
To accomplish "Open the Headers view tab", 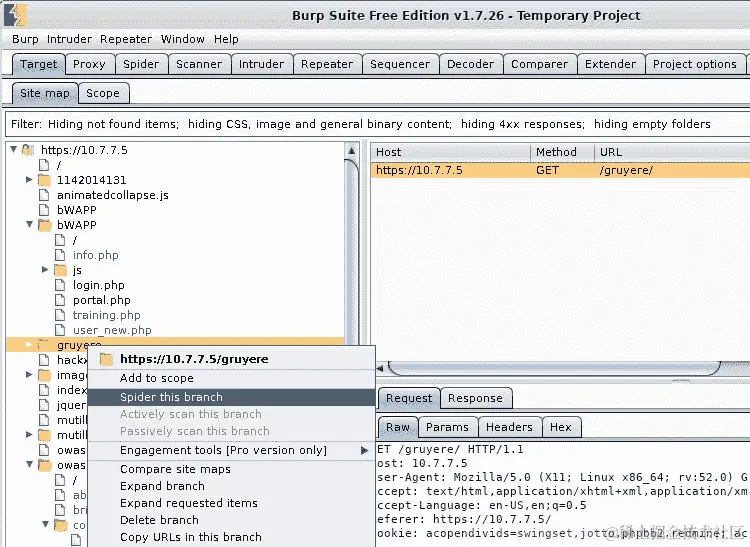I will (x=509, y=427).
